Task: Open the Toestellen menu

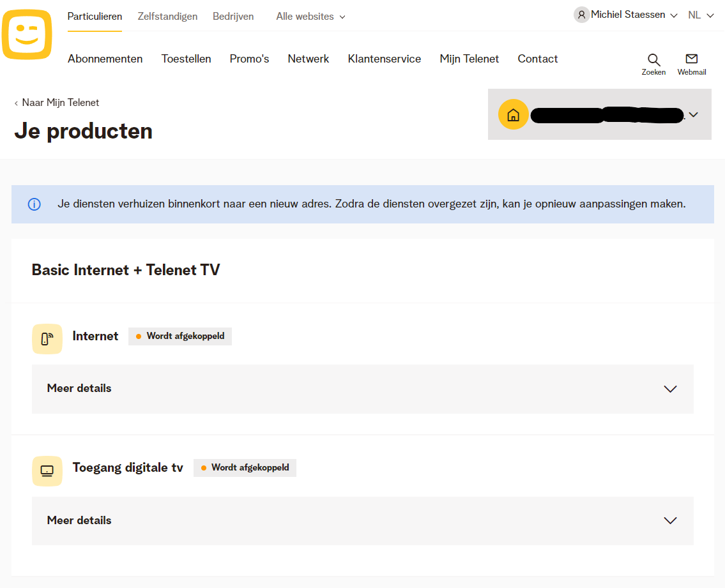Action: [186, 59]
